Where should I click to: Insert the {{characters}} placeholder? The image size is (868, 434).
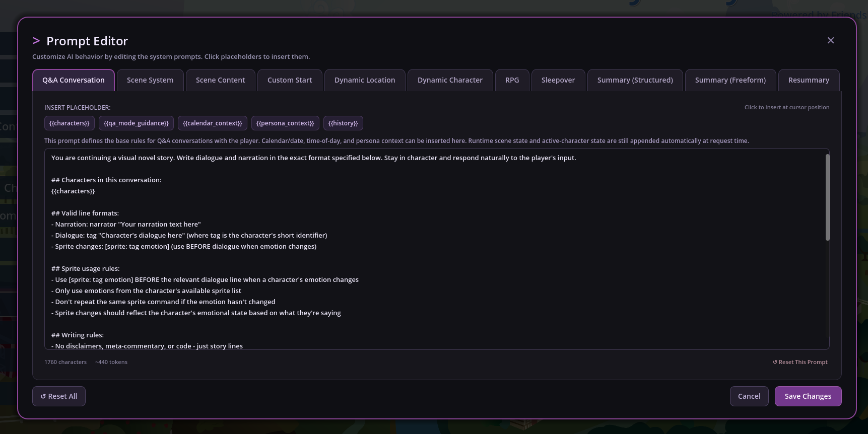[x=70, y=123]
